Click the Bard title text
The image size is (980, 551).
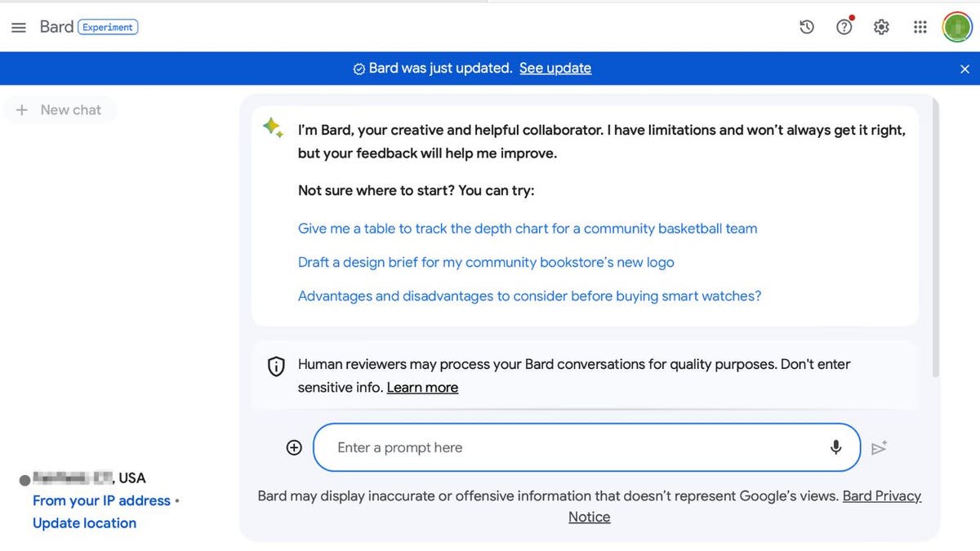click(x=56, y=26)
